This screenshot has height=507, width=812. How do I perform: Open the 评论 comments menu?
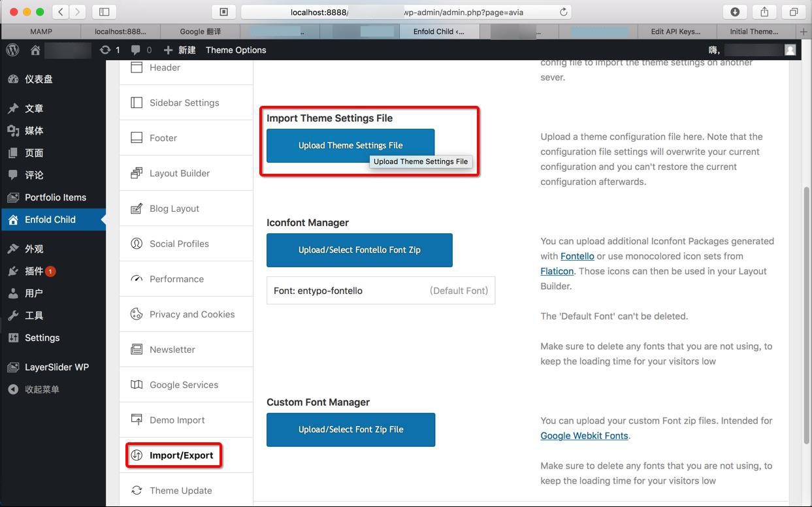[53, 175]
